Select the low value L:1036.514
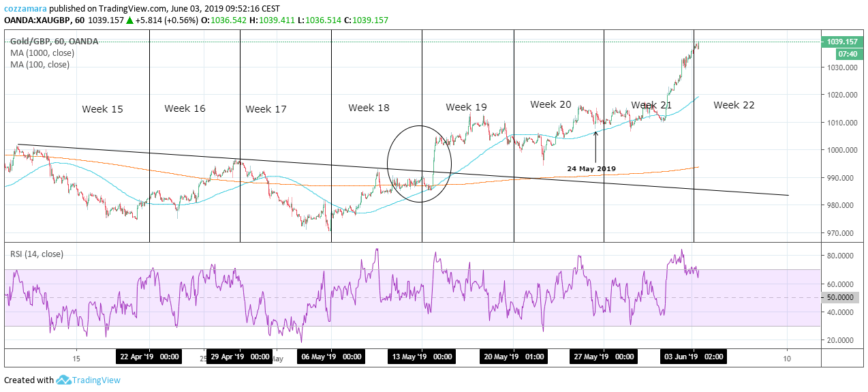 tap(320, 20)
